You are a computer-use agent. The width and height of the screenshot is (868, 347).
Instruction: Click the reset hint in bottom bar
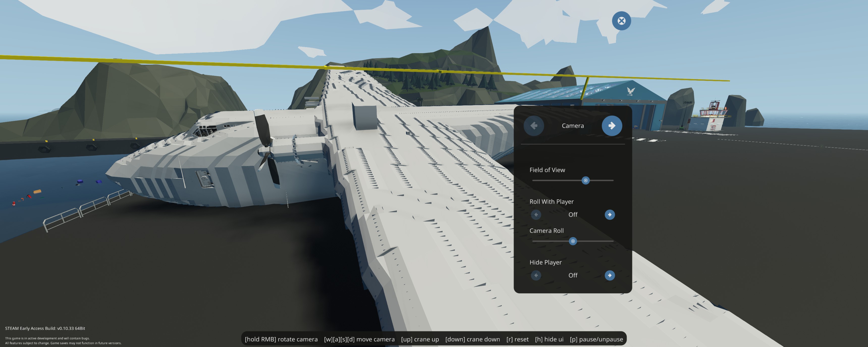(517, 339)
